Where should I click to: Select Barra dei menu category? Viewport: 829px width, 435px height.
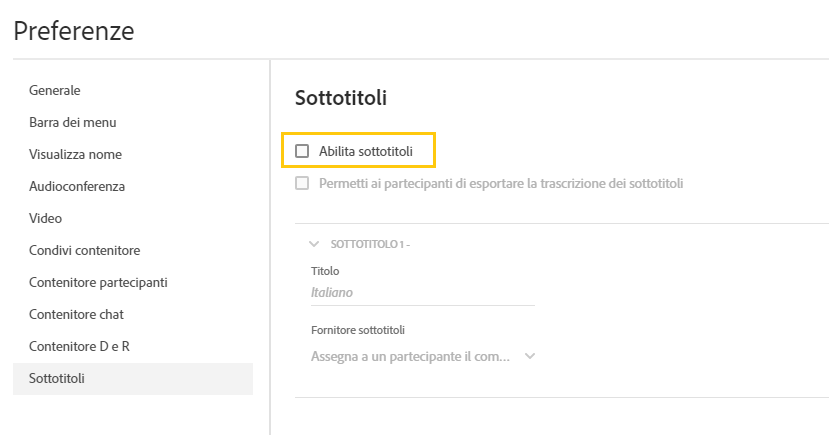pyautogui.click(x=73, y=122)
